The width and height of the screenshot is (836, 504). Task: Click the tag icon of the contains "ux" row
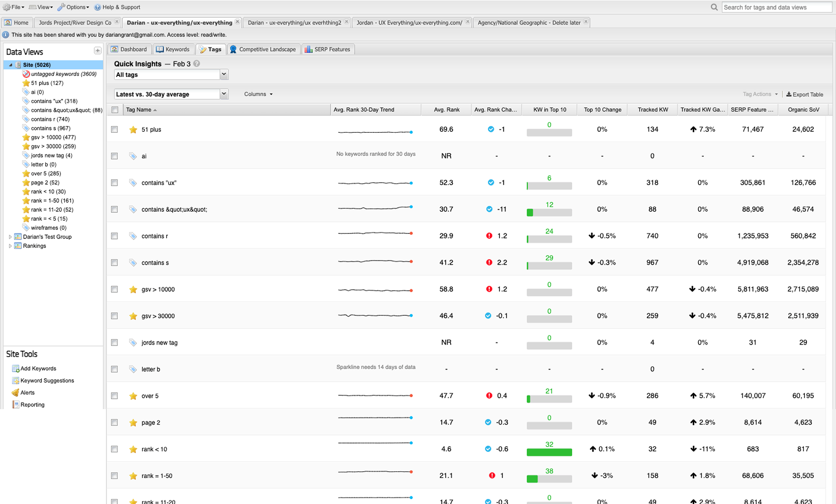133,183
